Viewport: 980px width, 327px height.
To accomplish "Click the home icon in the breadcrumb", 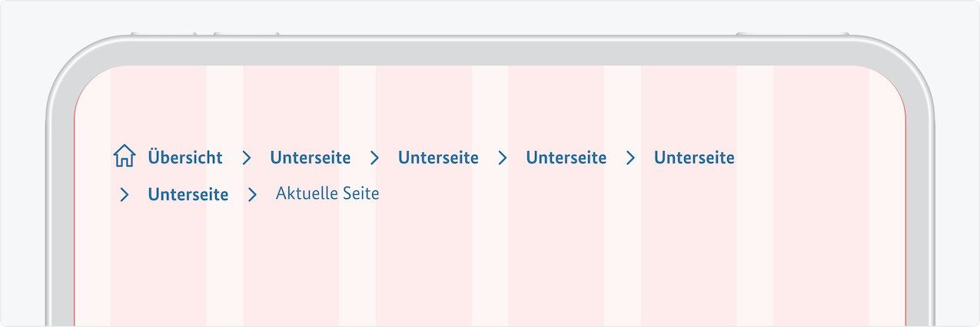I will (x=124, y=157).
